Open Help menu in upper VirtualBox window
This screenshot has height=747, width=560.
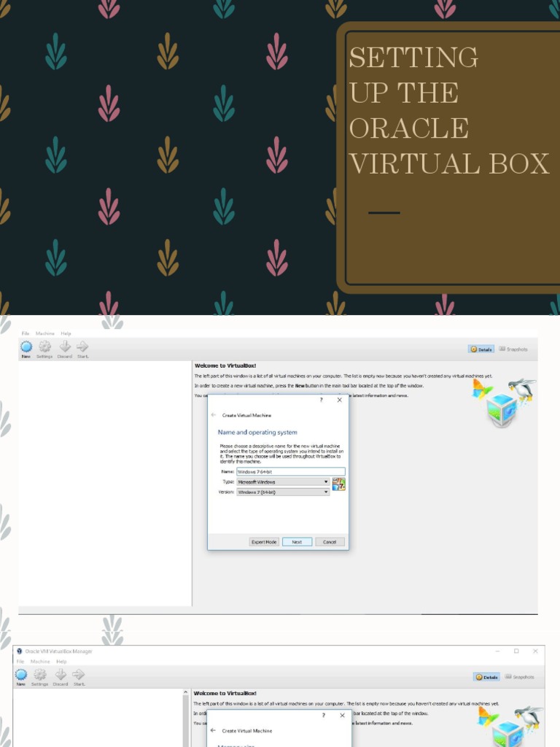[66, 333]
